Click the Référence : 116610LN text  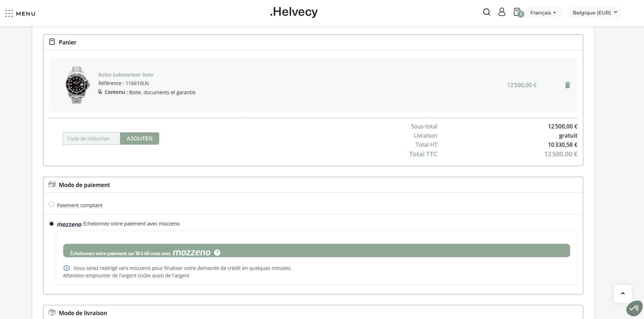123,83
